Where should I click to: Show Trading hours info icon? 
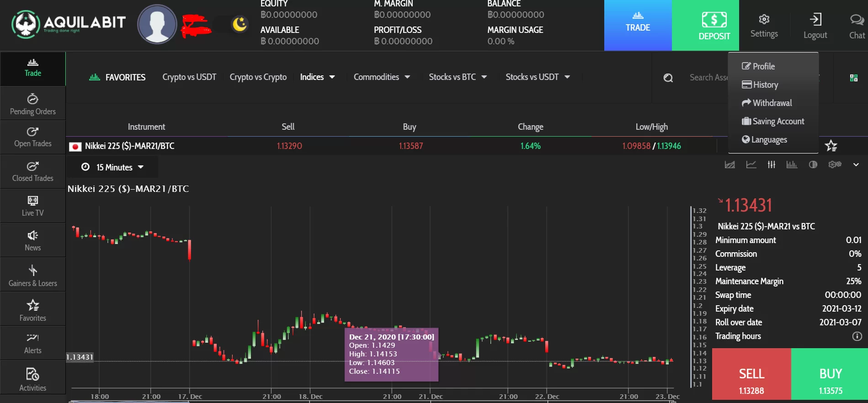click(x=857, y=336)
